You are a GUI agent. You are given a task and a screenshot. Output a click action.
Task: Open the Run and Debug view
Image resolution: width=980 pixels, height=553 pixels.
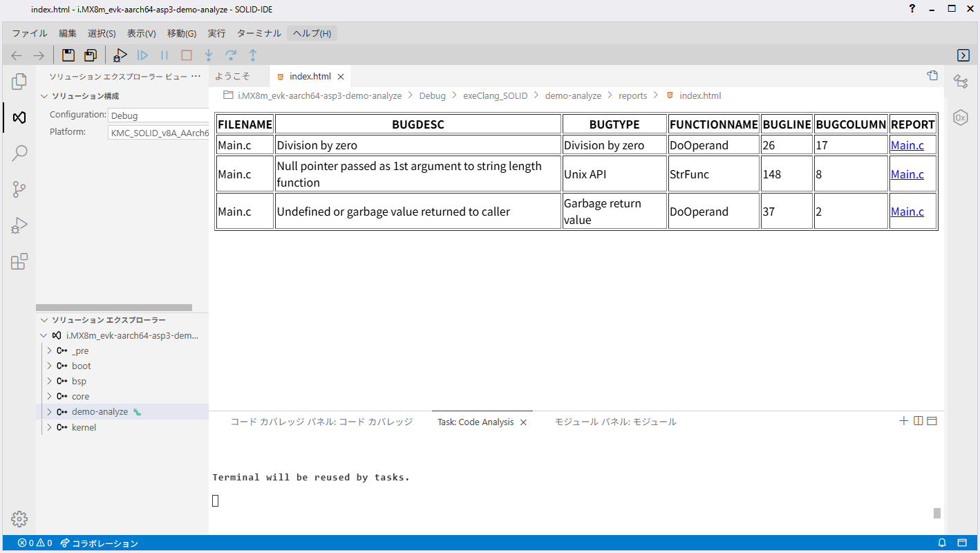click(x=19, y=225)
